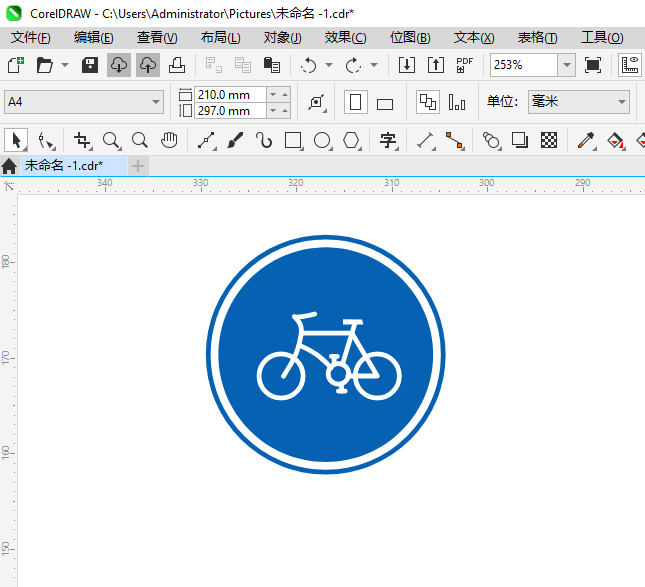This screenshot has height=587, width=645.
Task: Increase page width with up stepper
Action: pos(285,95)
